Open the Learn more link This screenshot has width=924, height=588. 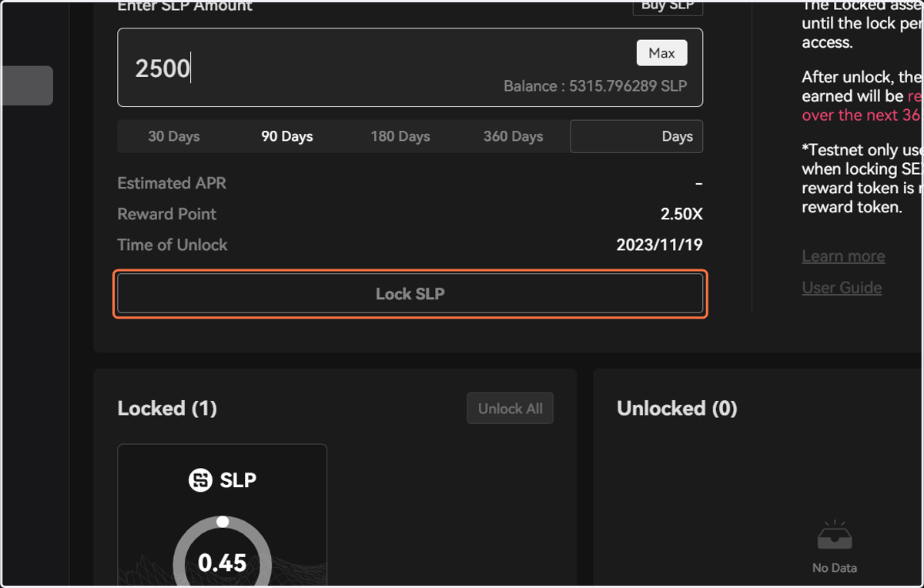tap(843, 256)
